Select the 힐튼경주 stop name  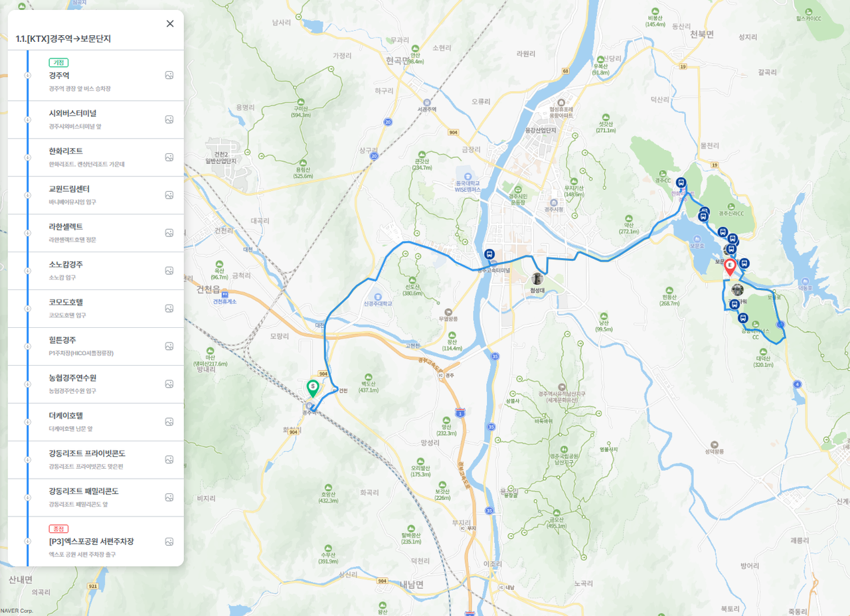62,341
